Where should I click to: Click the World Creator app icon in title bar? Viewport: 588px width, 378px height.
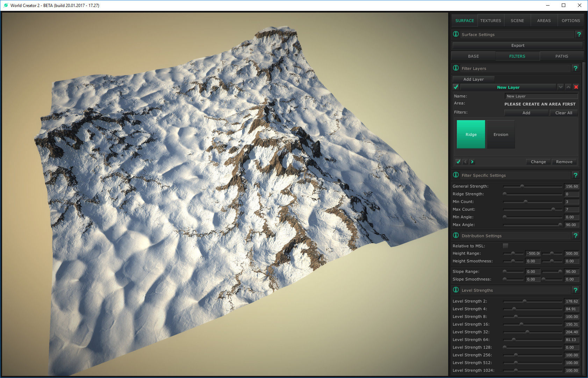pos(6,5)
